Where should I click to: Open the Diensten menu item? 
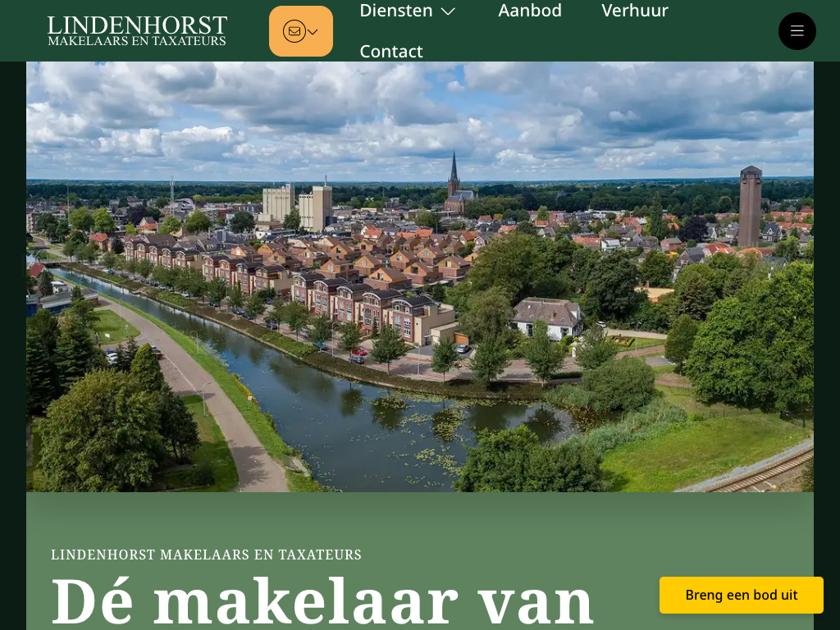pos(396,10)
